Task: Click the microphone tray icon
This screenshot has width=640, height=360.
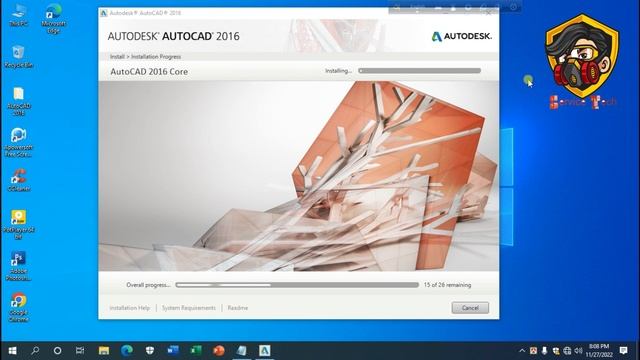Action: [544, 351]
